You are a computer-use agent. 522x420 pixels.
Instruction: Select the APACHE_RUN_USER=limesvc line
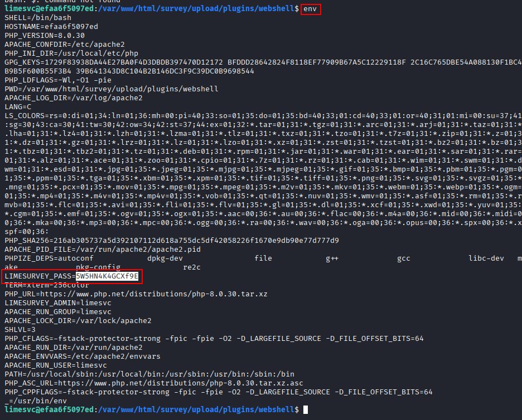coord(56,365)
